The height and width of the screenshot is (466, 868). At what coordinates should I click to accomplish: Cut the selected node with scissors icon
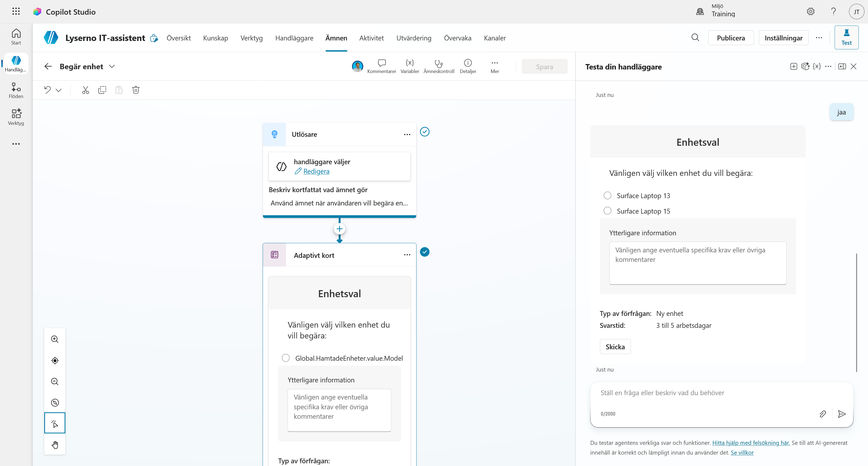tap(85, 90)
